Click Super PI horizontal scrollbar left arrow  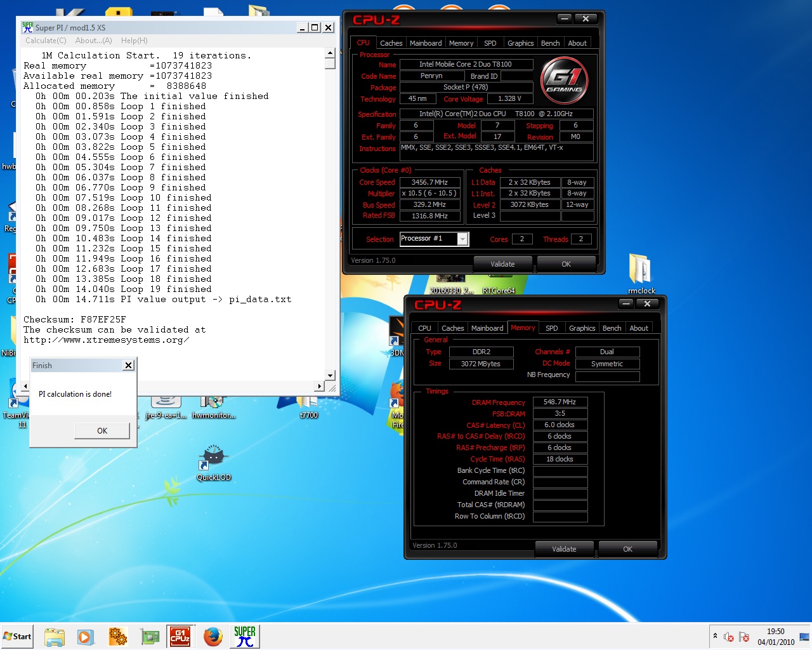click(x=25, y=386)
